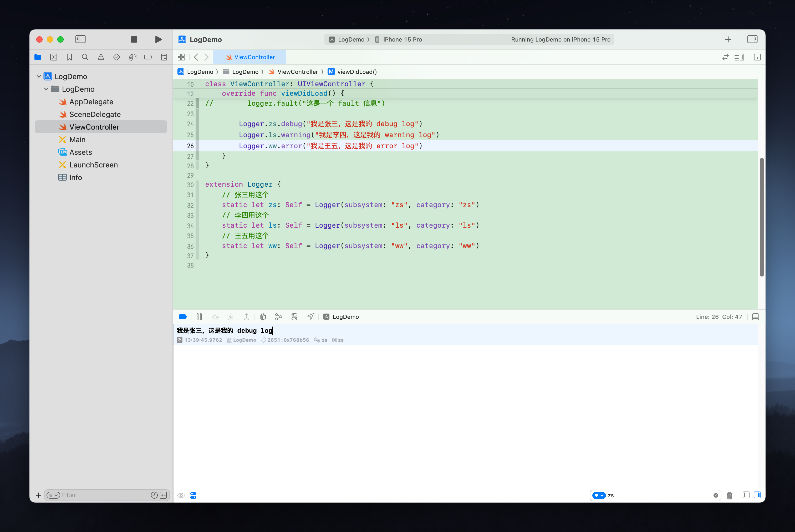Select the ViewController editor tab
Viewport: 795px width, 532px height.
(x=250, y=57)
